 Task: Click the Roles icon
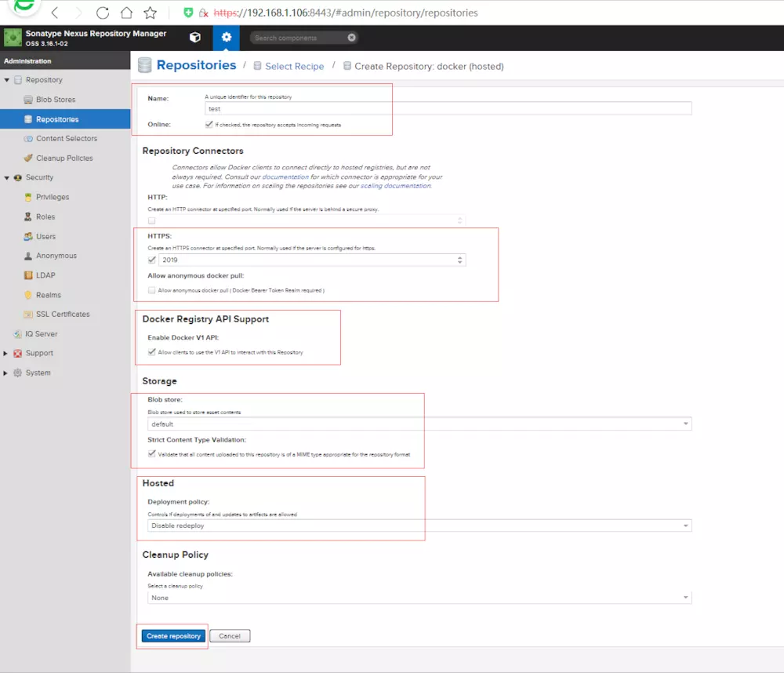[x=28, y=216]
